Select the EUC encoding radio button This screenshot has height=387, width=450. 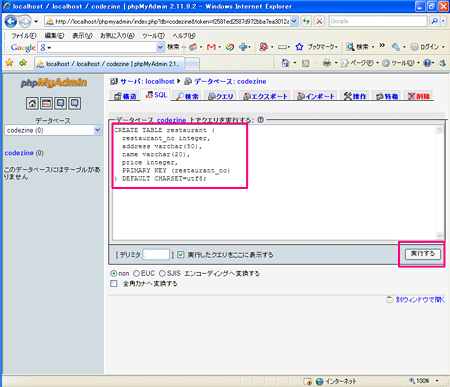coord(136,273)
